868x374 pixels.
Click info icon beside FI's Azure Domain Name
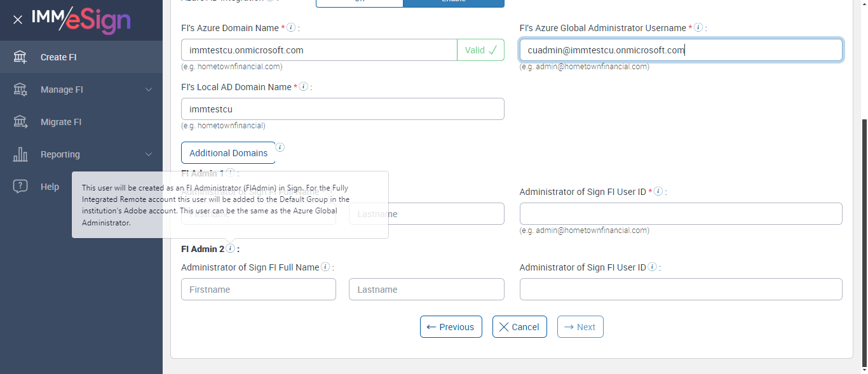[x=291, y=27]
